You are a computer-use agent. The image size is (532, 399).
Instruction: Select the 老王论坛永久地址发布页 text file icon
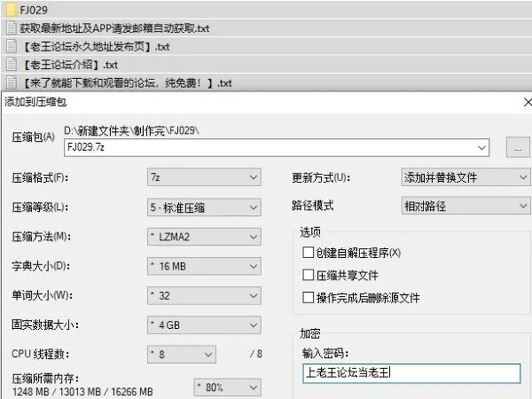(x=12, y=46)
